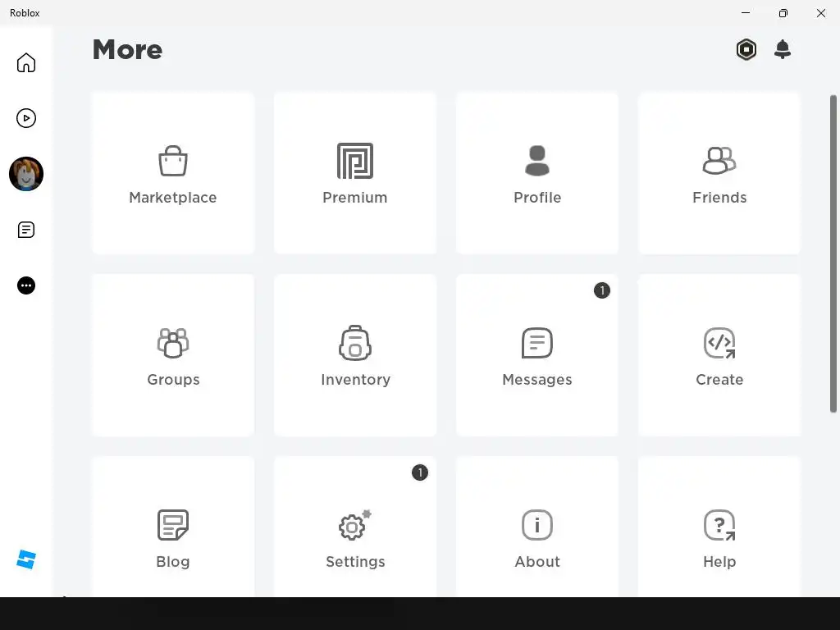Open the Premium tile icon

[x=355, y=161]
